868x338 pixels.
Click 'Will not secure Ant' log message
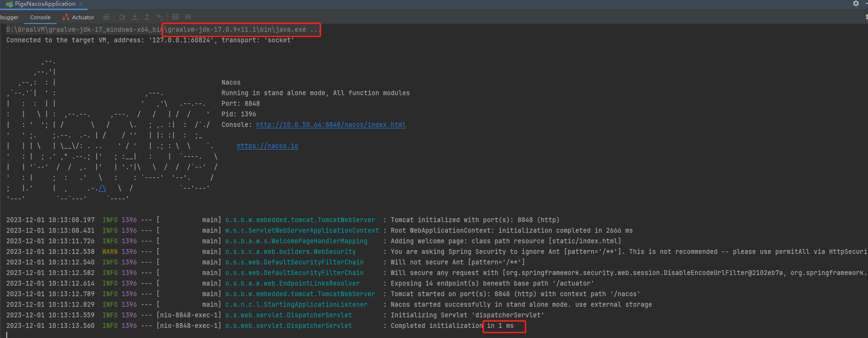[x=458, y=263]
